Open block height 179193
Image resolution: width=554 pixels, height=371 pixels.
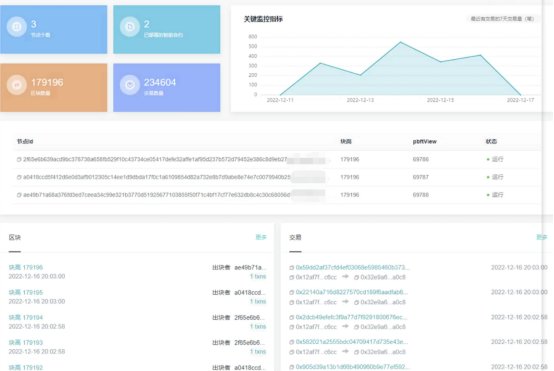(26, 342)
